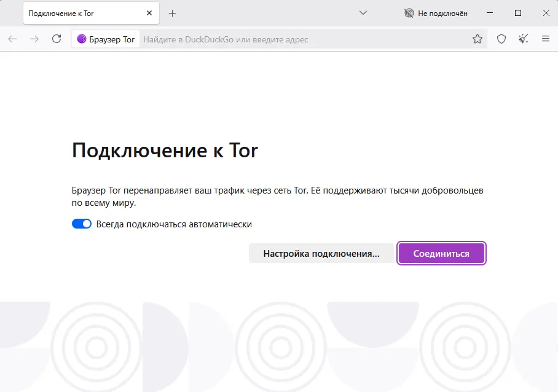Open the hamburger application menu
The width and height of the screenshot is (558, 392).
tap(546, 38)
